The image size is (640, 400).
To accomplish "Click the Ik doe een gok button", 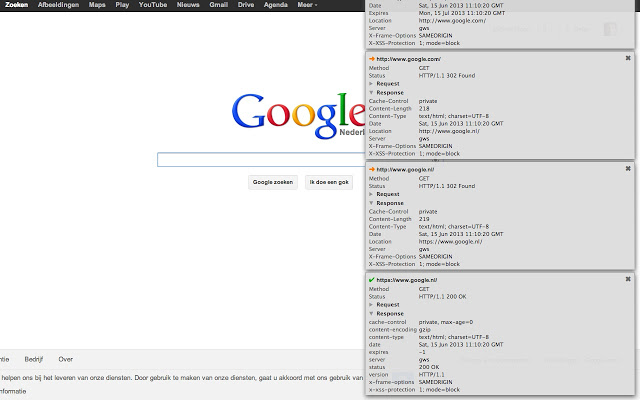I will 329,182.
